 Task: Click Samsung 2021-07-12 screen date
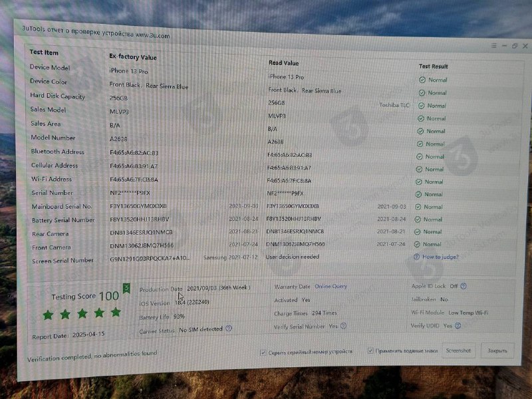[230, 257]
